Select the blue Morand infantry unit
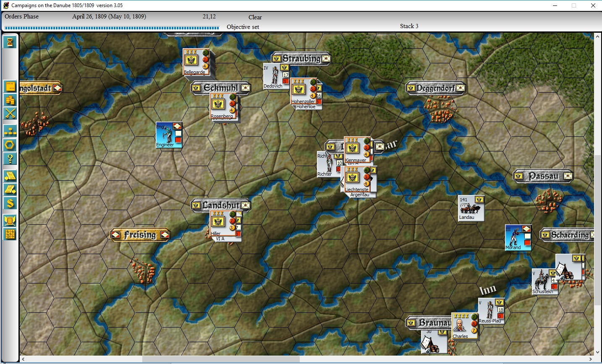Image resolution: width=602 pixels, height=364 pixels. (518, 238)
